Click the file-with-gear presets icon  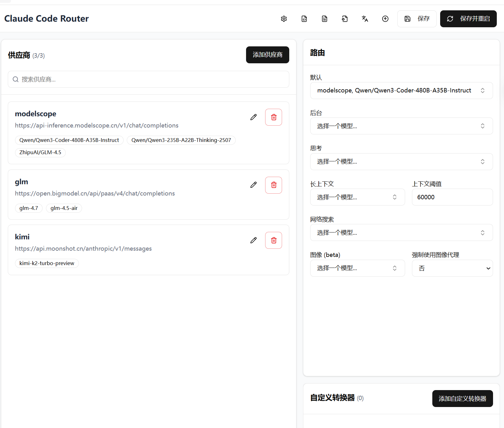345,19
